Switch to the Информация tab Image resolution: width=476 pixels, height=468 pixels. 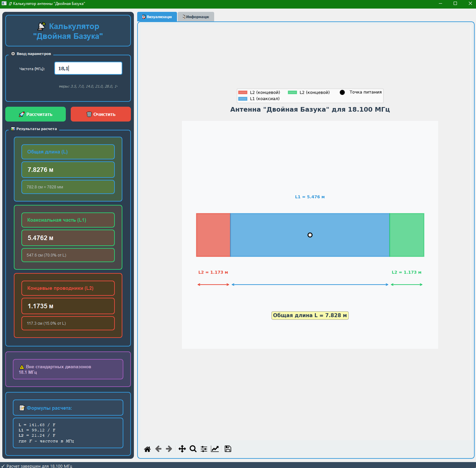[196, 17]
